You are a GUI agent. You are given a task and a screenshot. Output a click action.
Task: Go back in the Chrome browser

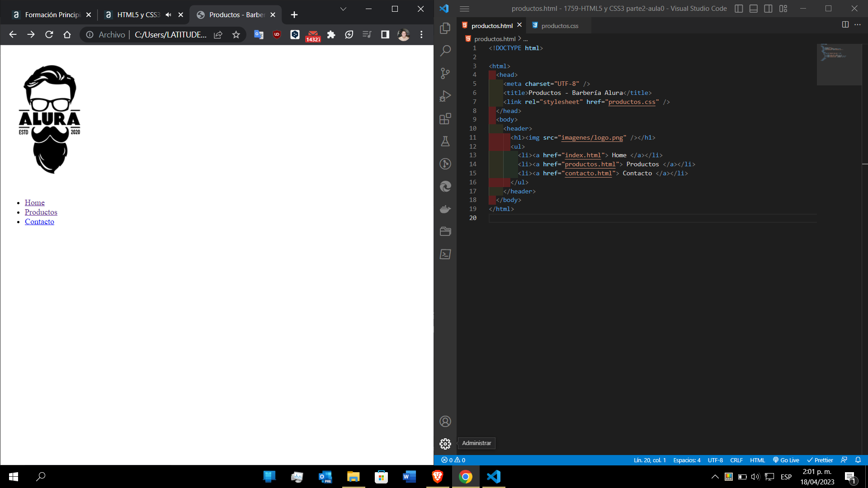coord(13,35)
